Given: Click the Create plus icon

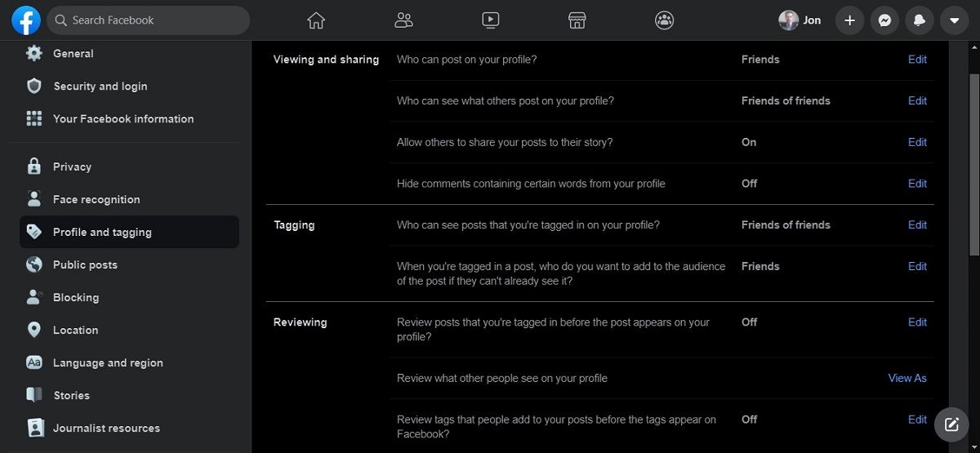Looking at the screenshot, I should (x=849, y=20).
